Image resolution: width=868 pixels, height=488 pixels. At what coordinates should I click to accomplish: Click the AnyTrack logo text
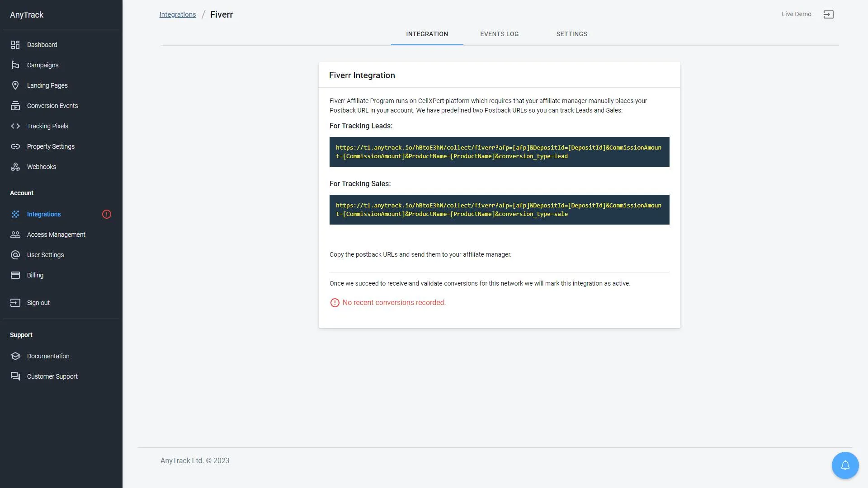click(27, 14)
